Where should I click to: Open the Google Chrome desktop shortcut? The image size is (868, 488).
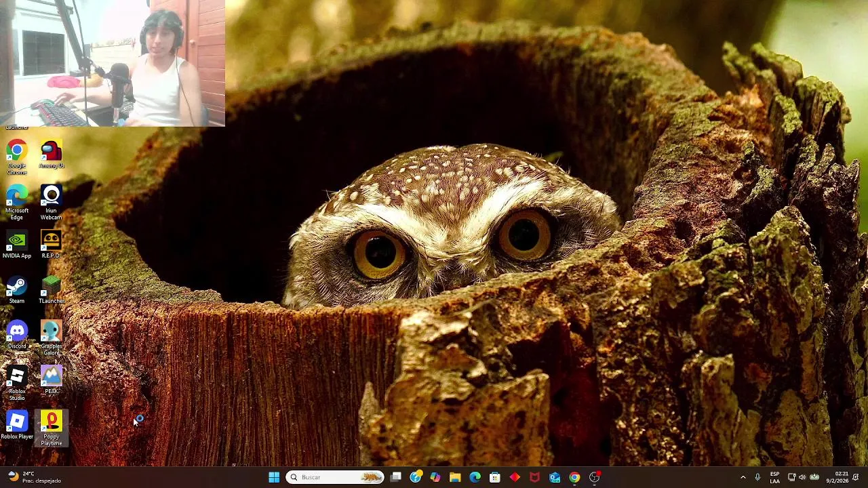tap(17, 157)
